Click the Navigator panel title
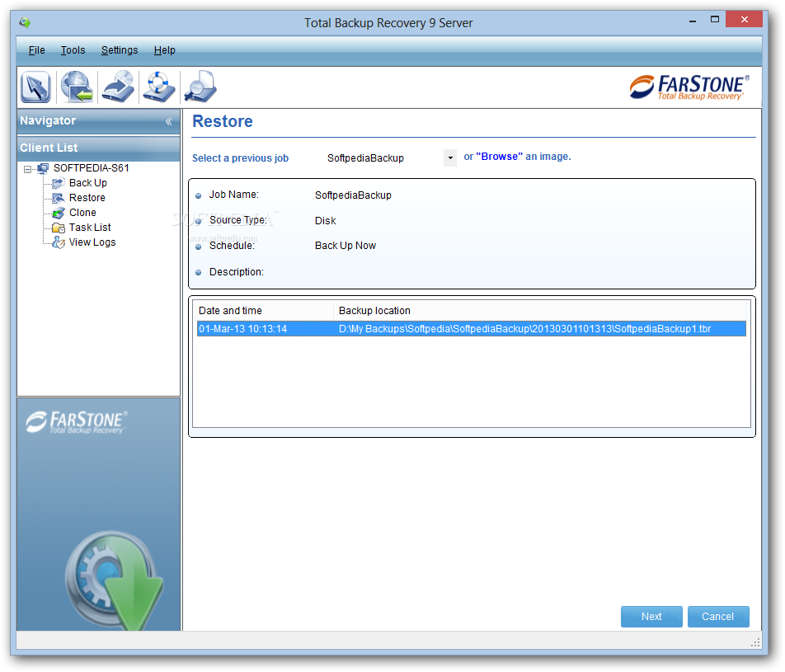The width and height of the screenshot is (785, 672). pyautogui.click(x=48, y=120)
